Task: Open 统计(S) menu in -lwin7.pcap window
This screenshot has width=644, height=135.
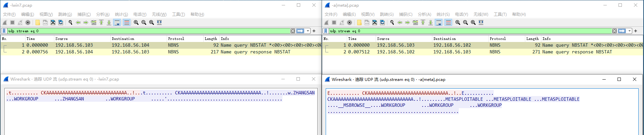Action: click(x=121, y=14)
